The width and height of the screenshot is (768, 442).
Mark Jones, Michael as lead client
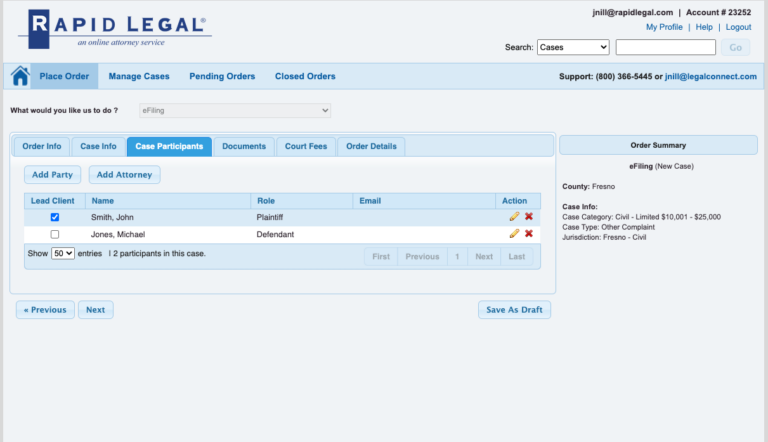[55, 234]
